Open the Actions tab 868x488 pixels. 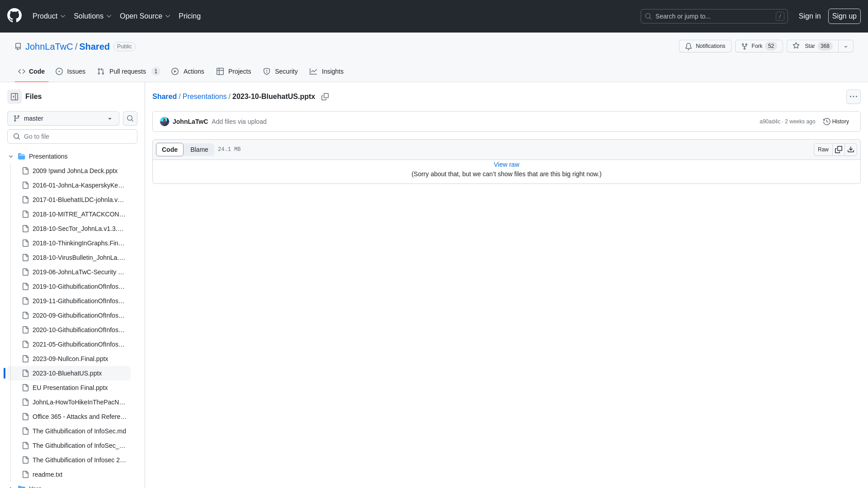point(188,71)
